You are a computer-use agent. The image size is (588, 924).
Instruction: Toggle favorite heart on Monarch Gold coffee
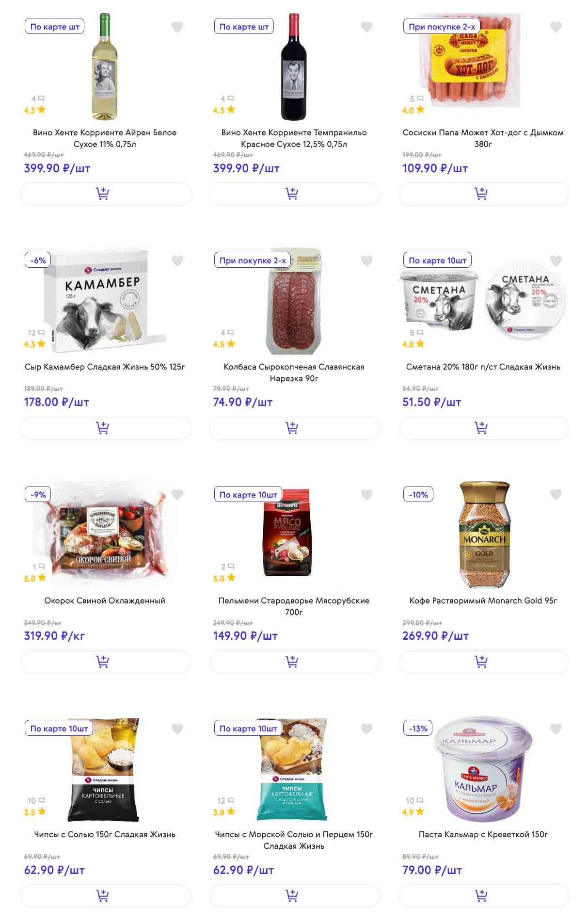(x=556, y=494)
